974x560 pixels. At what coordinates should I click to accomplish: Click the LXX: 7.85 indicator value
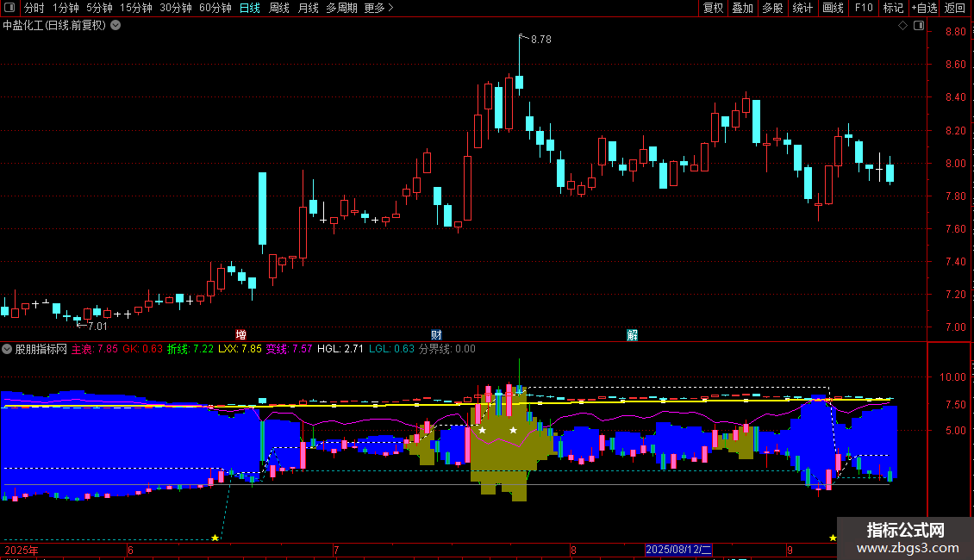[240, 349]
